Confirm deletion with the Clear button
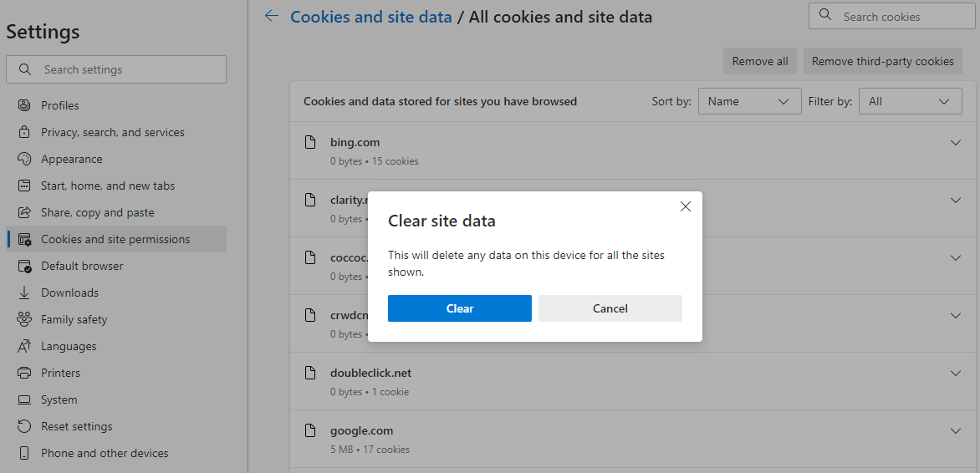Image resolution: width=980 pixels, height=473 pixels. (x=459, y=308)
